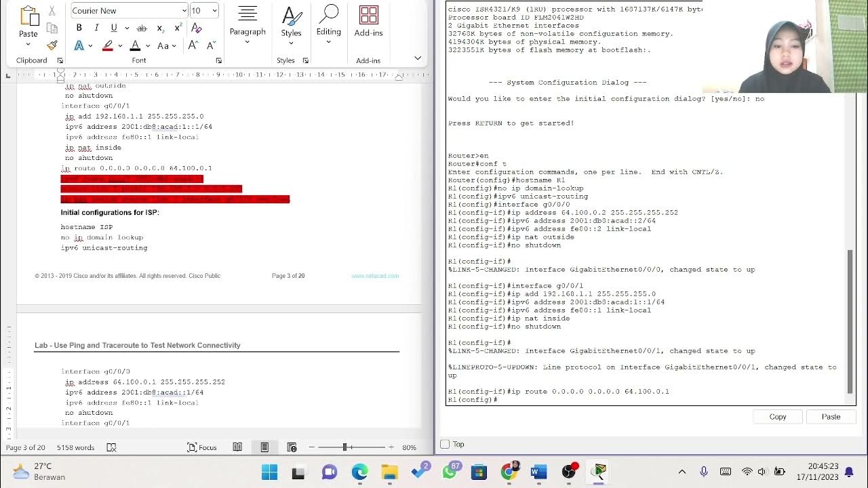This screenshot has width=868, height=488.
Task: Apply underline formatting
Action: pyautogui.click(x=113, y=28)
